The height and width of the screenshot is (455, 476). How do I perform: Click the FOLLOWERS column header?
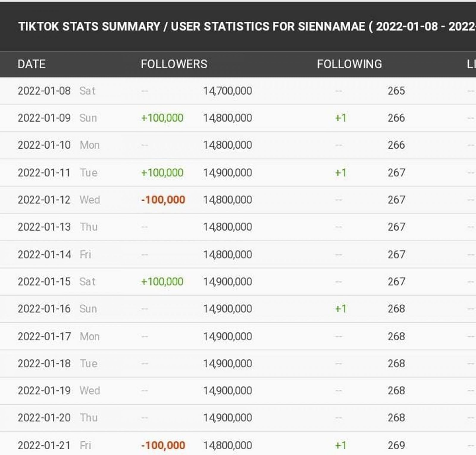click(174, 64)
